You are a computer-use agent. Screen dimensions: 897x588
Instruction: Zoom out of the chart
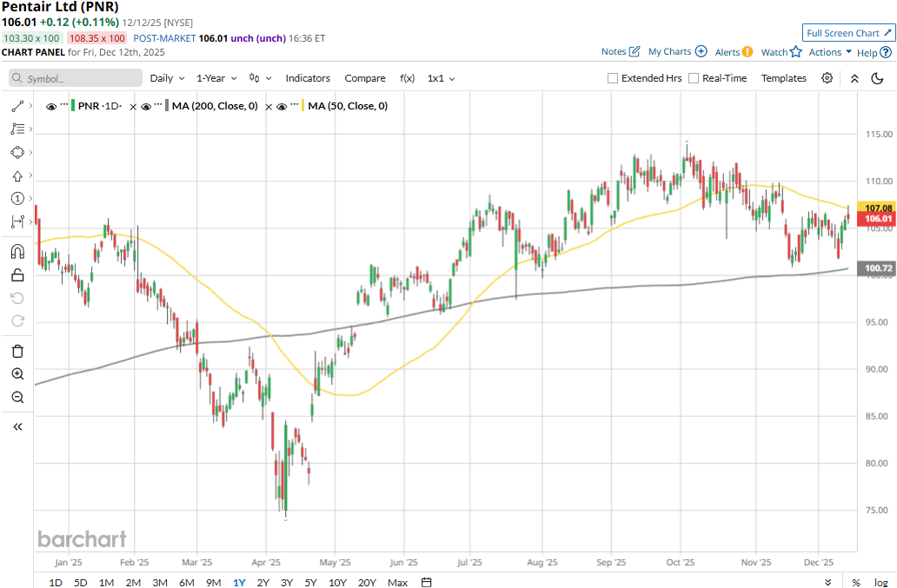click(17, 398)
